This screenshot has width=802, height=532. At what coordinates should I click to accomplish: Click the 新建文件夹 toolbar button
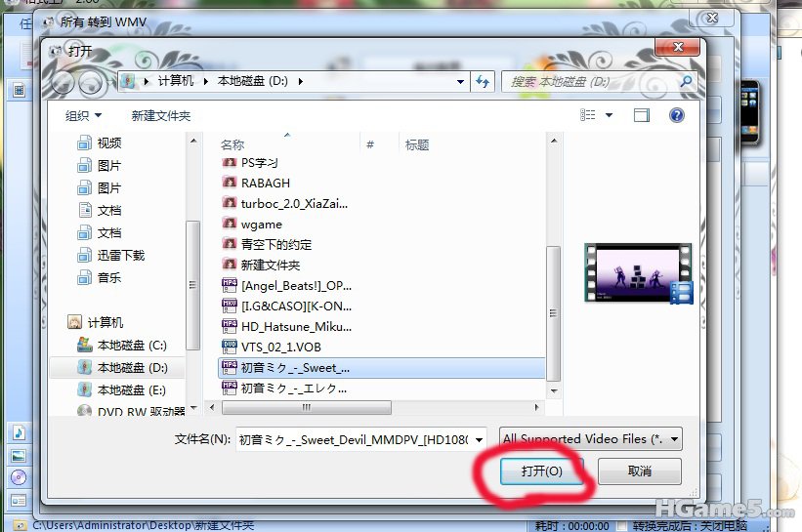point(160,115)
